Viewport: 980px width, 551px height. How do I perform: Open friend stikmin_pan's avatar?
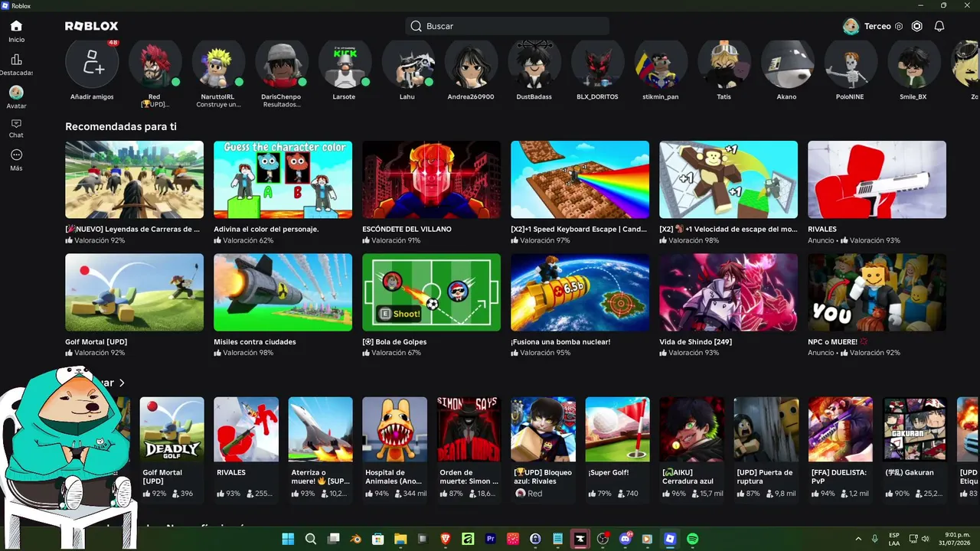pos(660,63)
